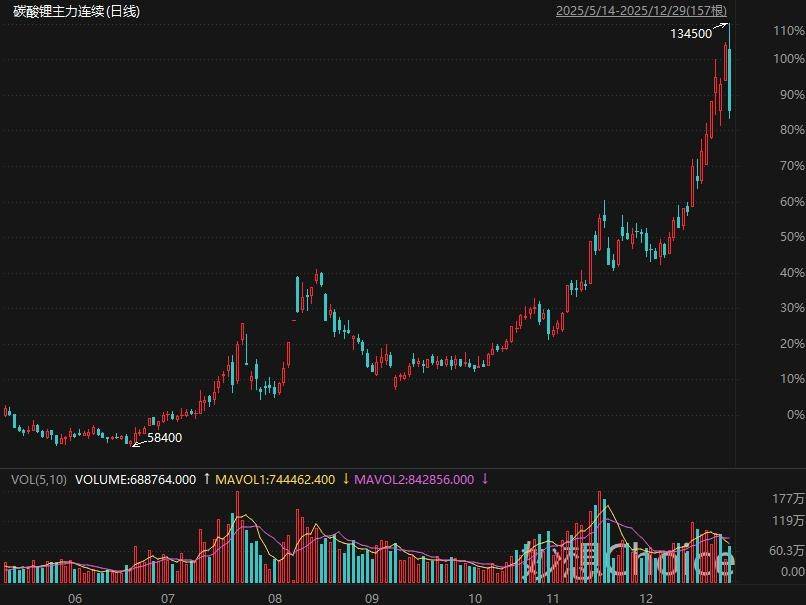The width and height of the screenshot is (806, 605).
Task: Click the arrow pointing to 134500 high
Action: [x=722, y=27]
